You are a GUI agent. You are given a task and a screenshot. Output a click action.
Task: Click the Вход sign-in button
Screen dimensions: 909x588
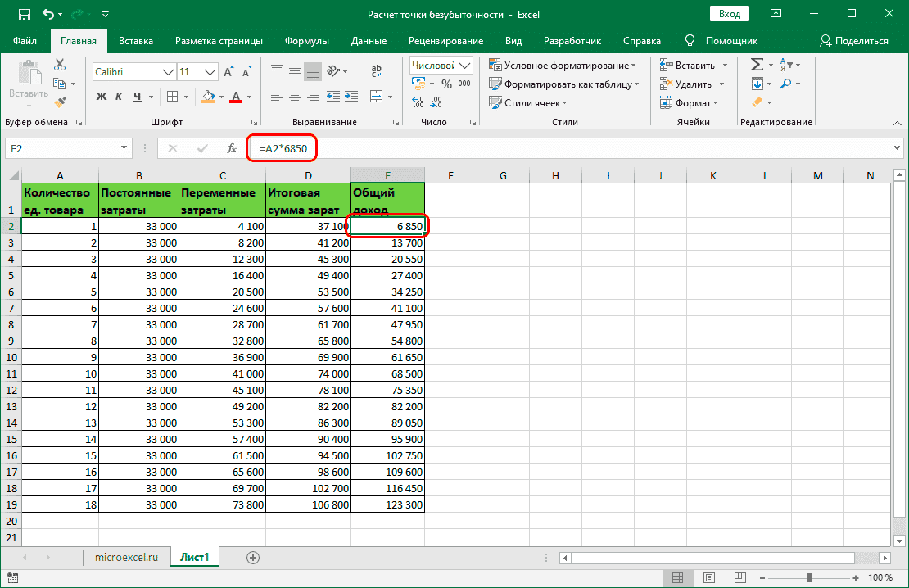(730, 14)
